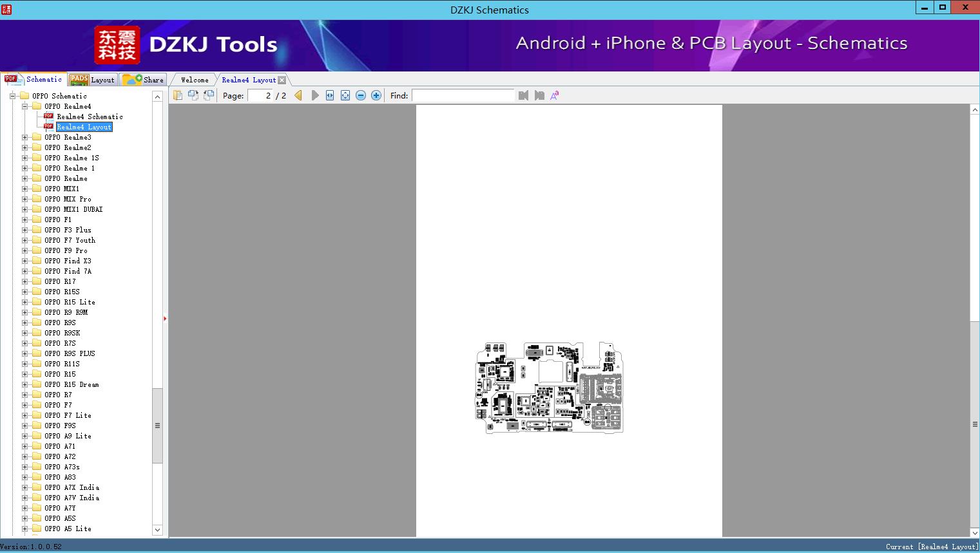Click document viewer scroll down arrow
Image resolution: width=980 pixels, height=553 pixels.
point(975,532)
